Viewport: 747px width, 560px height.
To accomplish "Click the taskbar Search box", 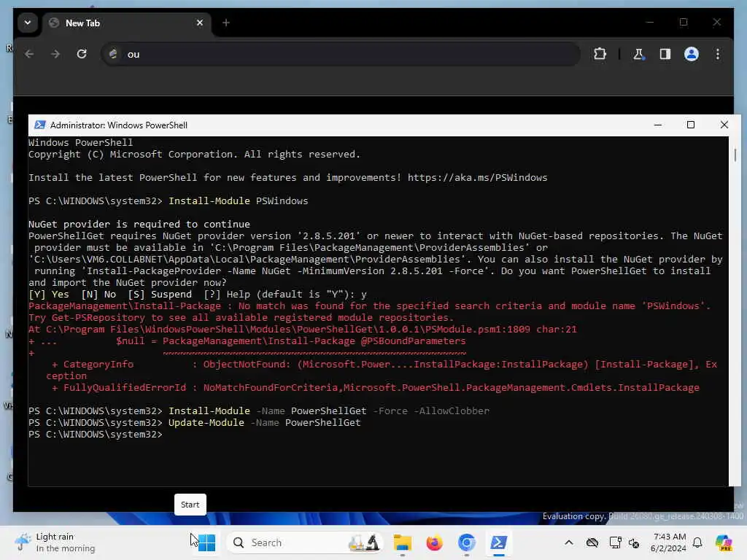I will pos(305,542).
